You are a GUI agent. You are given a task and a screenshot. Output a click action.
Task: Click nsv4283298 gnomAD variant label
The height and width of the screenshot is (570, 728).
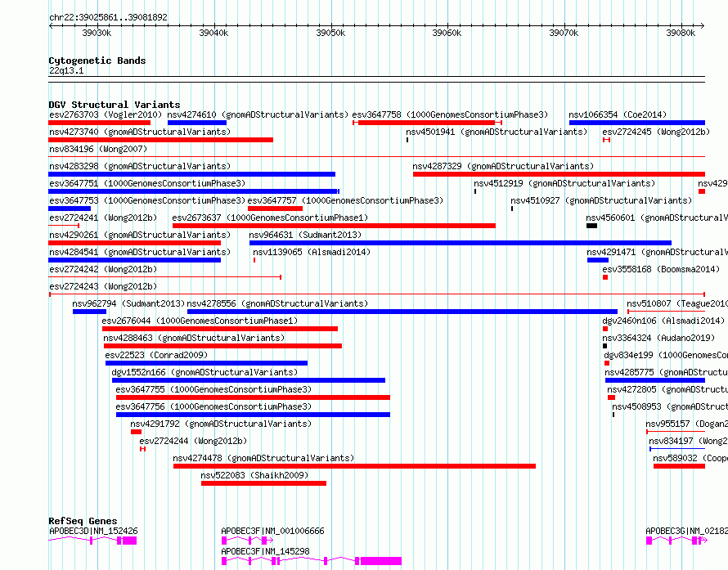click(x=140, y=166)
